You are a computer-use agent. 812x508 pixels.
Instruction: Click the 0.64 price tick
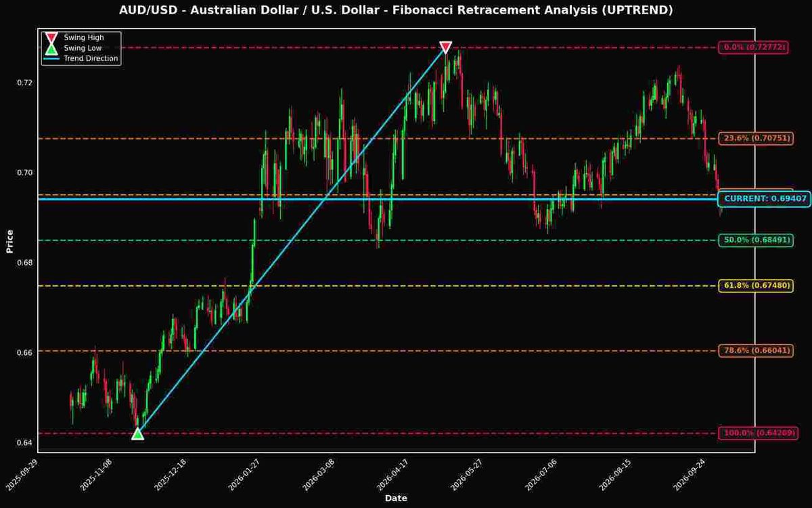pyautogui.click(x=24, y=443)
